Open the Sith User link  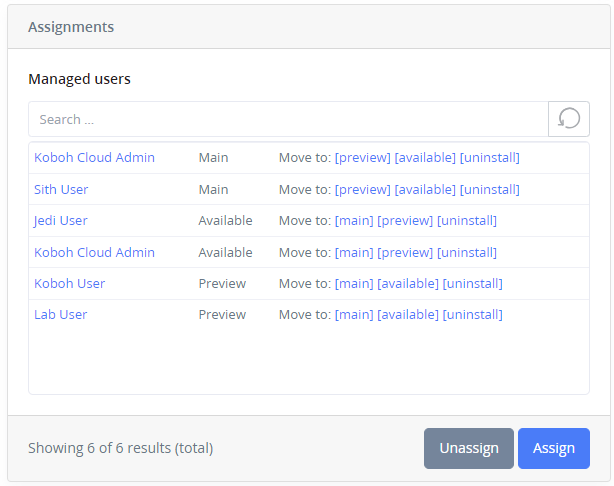pos(61,189)
